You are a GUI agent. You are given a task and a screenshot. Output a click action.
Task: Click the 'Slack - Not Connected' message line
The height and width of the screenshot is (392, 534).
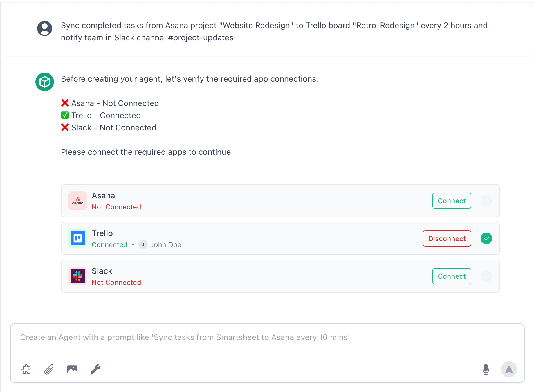(x=109, y=127)
